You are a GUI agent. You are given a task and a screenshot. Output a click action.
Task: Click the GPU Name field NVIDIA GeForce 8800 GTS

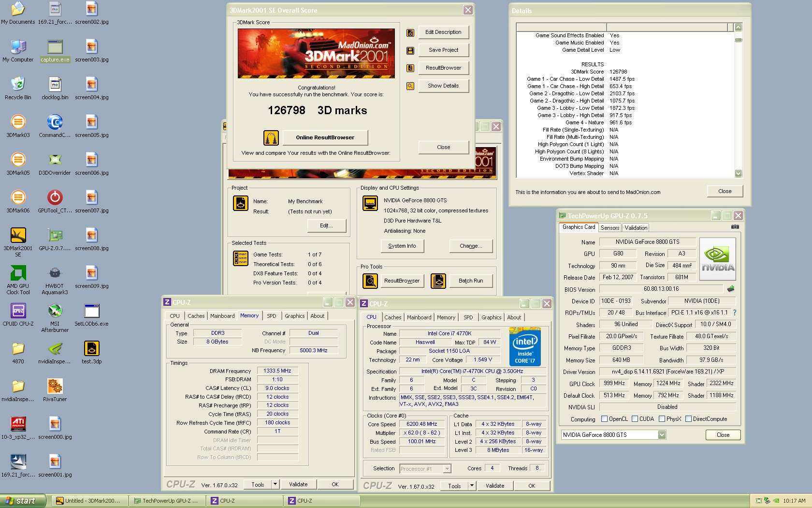click(647, 242)
